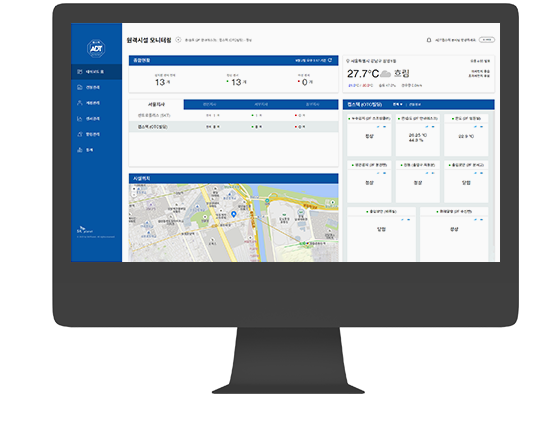The image size is (560, 430).
Task: Click the pill-shaped button at header's right end
Action: pyautogui.click(x=486, y=40)
